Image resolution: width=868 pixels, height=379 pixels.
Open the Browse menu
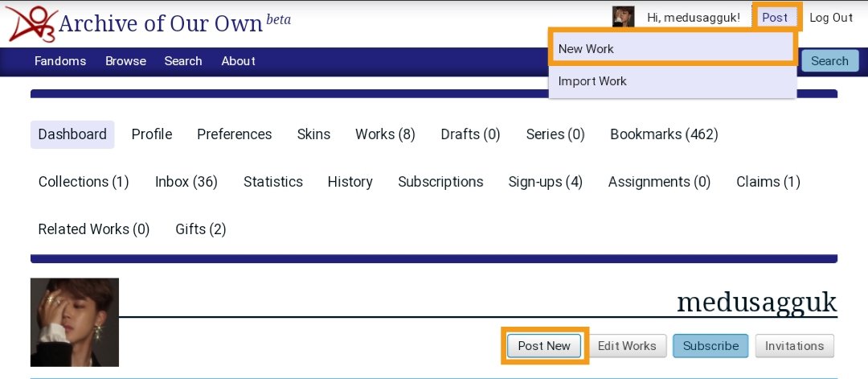[125, 61]
